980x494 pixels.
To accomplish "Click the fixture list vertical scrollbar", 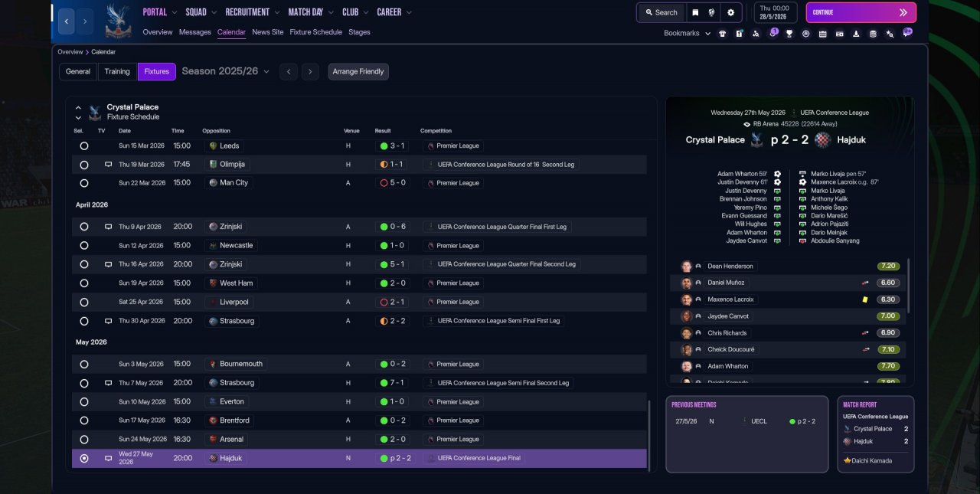I will pos(649,434).
